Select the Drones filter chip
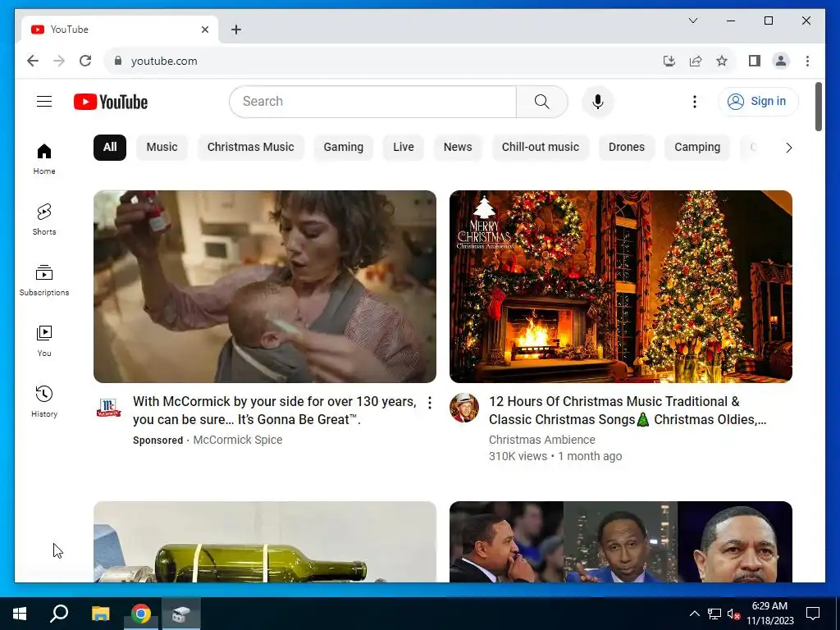The image size is (840, 630). pyautogui.click(x=626, y=148)
